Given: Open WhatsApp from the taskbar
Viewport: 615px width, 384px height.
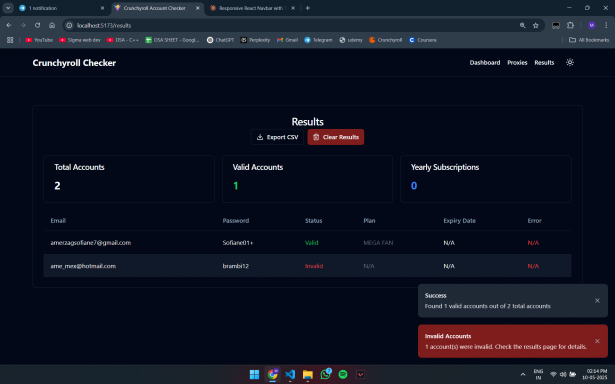Looking at the screenshot, I should tap(325, 375).
